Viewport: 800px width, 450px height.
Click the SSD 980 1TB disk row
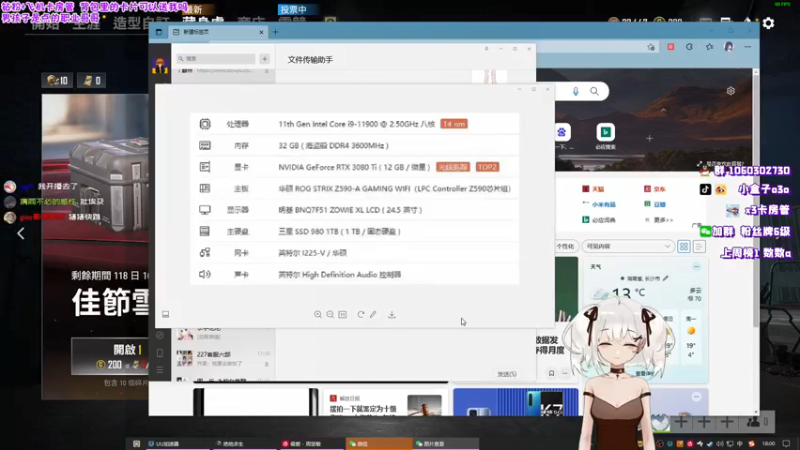click(x=355, y=231)
